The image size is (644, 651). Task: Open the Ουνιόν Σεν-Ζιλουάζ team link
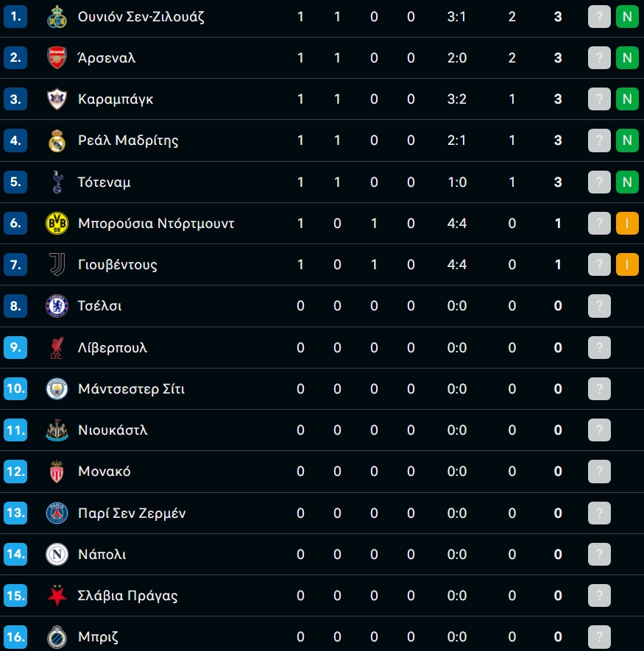coord(141,17)
